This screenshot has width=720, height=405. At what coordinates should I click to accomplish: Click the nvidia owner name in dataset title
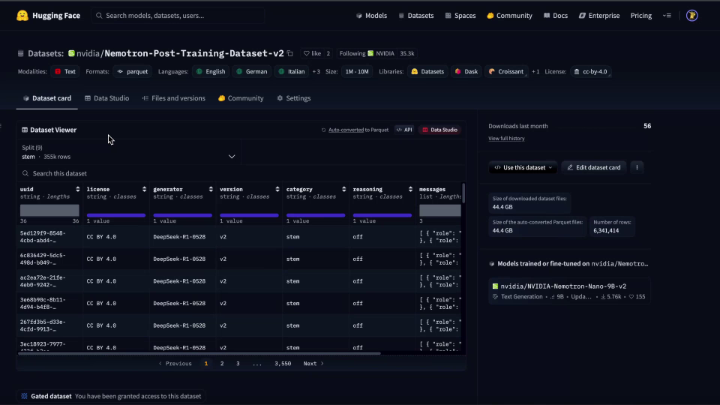click(x=88, y=54)
